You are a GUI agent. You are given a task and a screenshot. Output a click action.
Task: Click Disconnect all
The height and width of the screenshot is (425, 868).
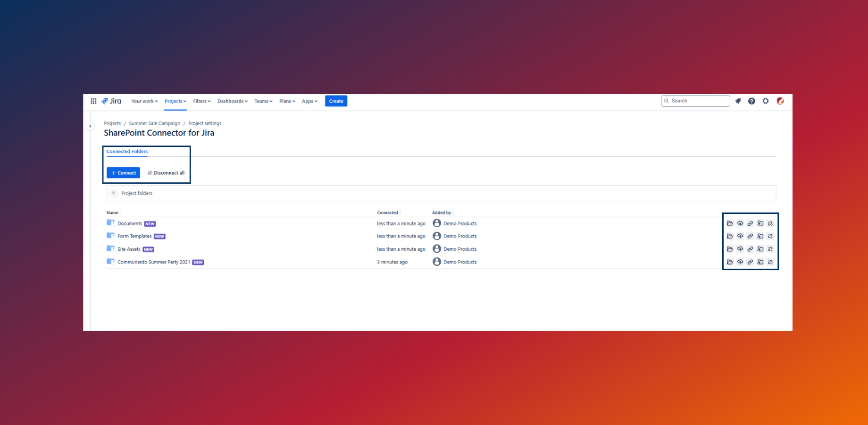(166, 173)
